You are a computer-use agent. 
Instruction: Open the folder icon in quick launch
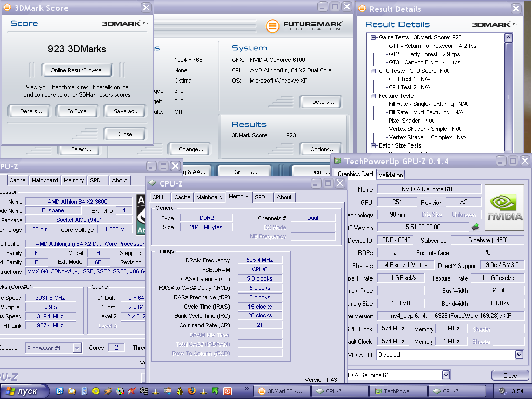point(72,391)
